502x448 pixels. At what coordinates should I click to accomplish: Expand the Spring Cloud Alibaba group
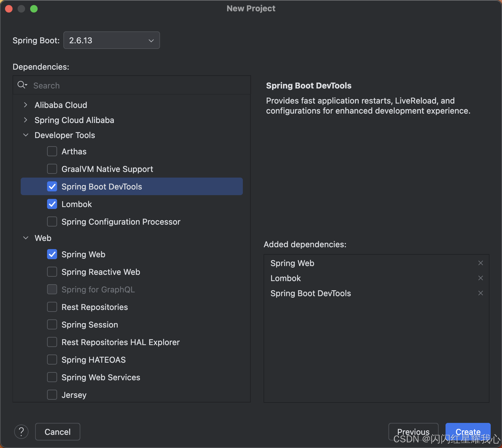(26, 120)
